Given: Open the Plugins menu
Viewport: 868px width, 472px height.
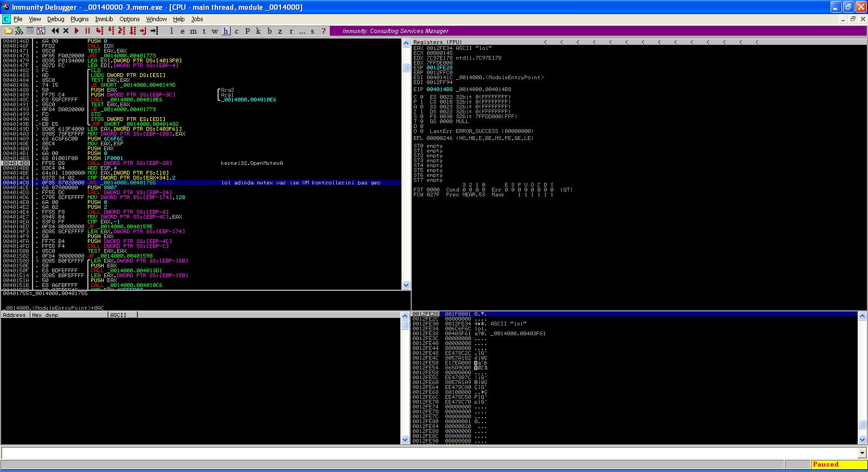Looking at the screenshot, I should tap(79, 19).
